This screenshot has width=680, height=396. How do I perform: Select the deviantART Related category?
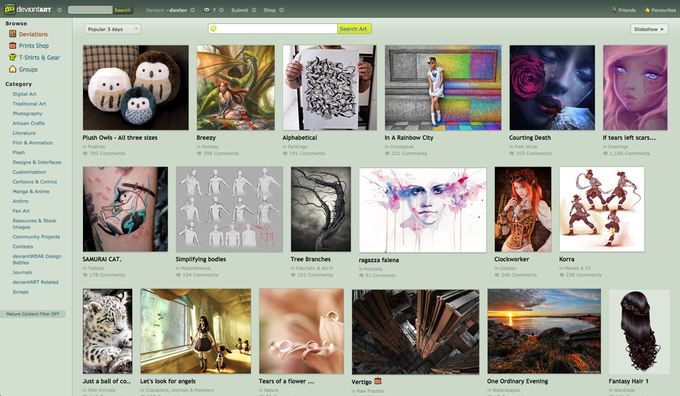(x=35, y=282)
